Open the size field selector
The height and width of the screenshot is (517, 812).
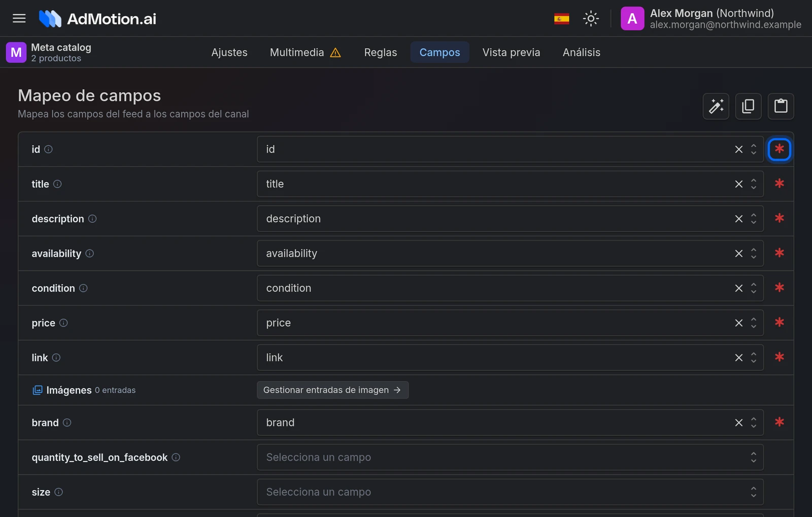[x=510, y=492]
